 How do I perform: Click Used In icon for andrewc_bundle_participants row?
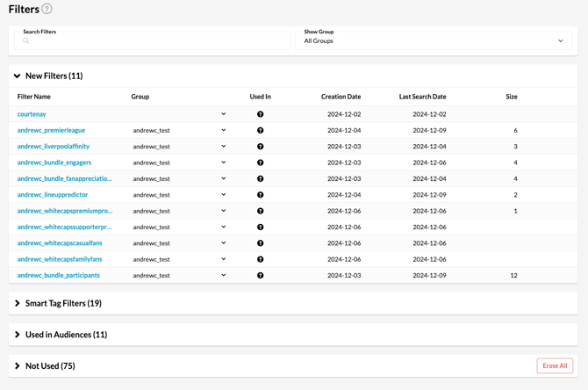[260, 276]
